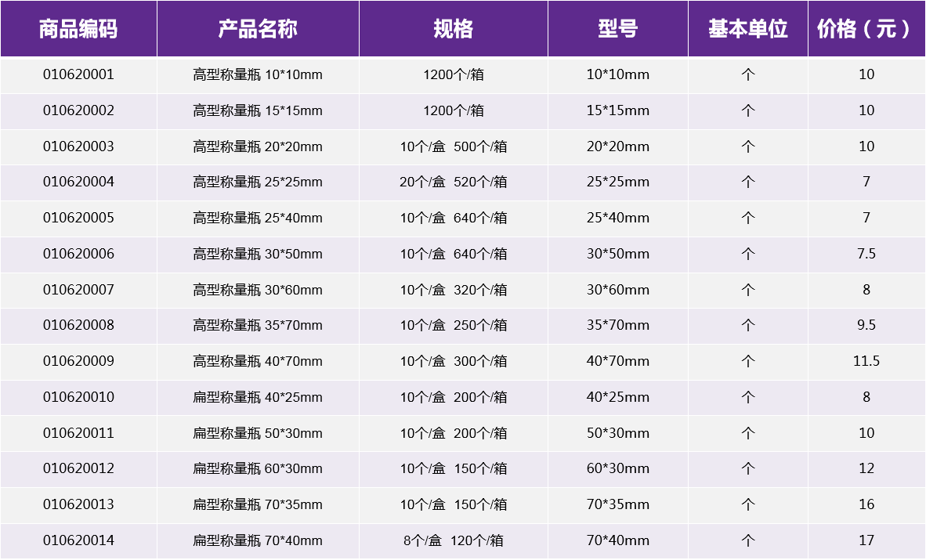Select product code 010620010

click(78, 397)
